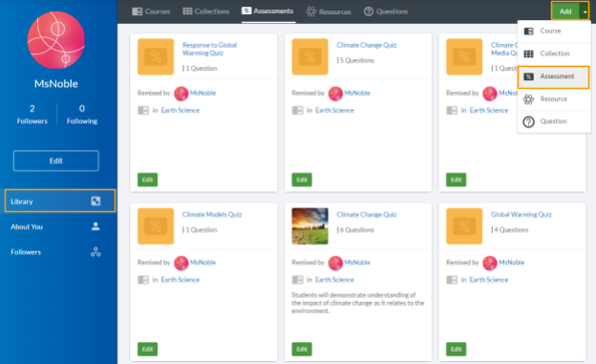Open the Resources tab
This screenshot has width=596, height=364.
[x=329, y=11]
